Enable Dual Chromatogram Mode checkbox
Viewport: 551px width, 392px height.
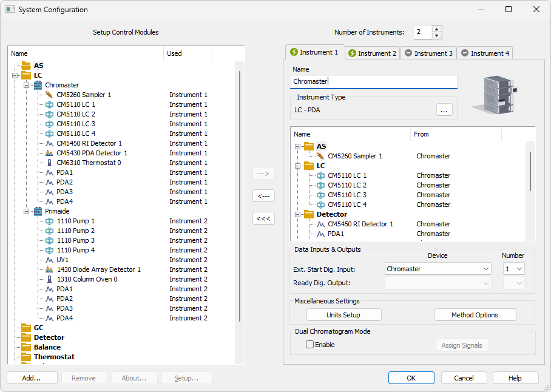click(310, 345)
